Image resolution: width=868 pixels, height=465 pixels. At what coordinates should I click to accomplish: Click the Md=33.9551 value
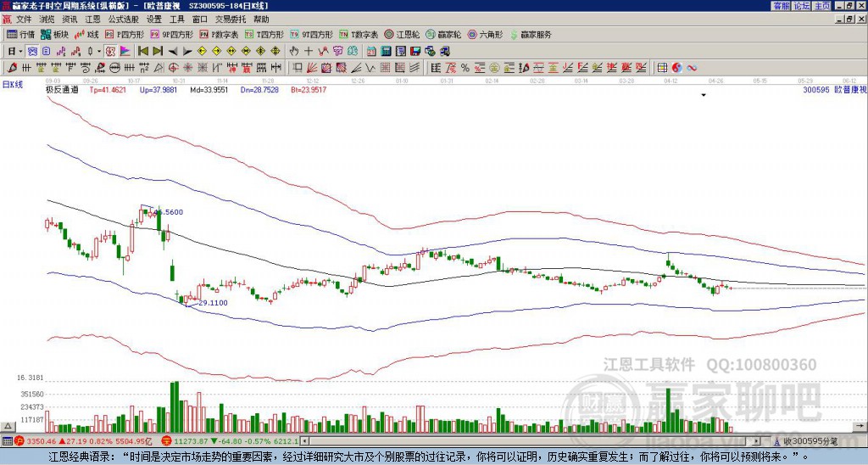click(209, 89)
